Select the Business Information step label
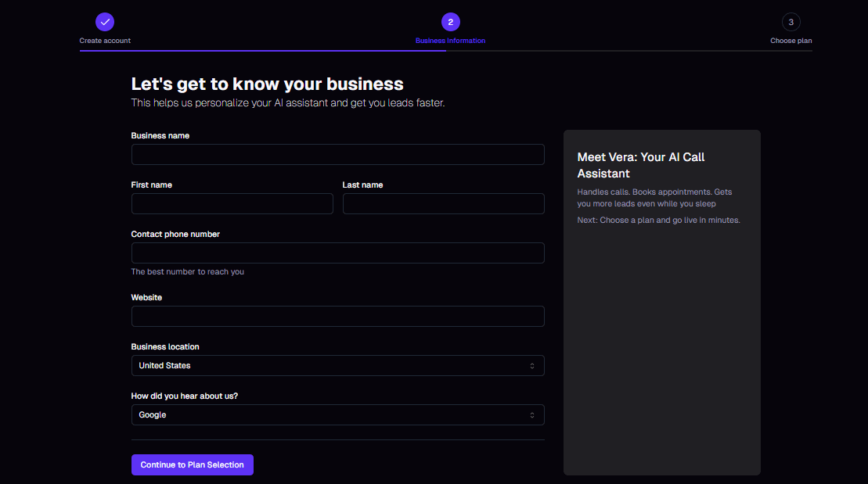Viewport: 868px width, 484px height. tap(450, 41)
